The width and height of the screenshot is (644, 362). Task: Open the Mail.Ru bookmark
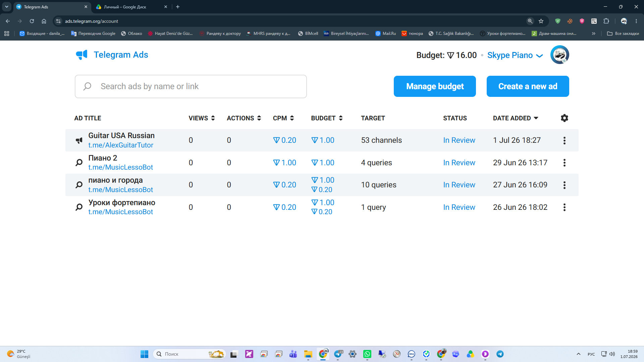click(386, 34)
